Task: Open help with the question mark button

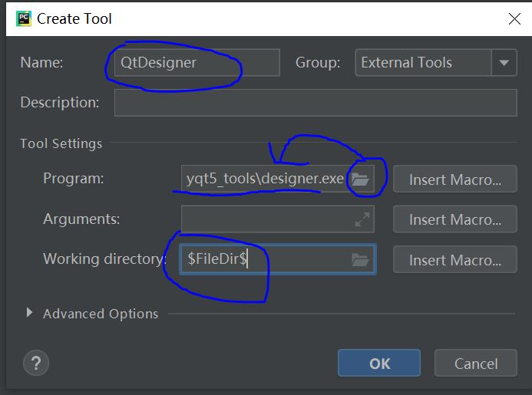Action: (36, 363)
